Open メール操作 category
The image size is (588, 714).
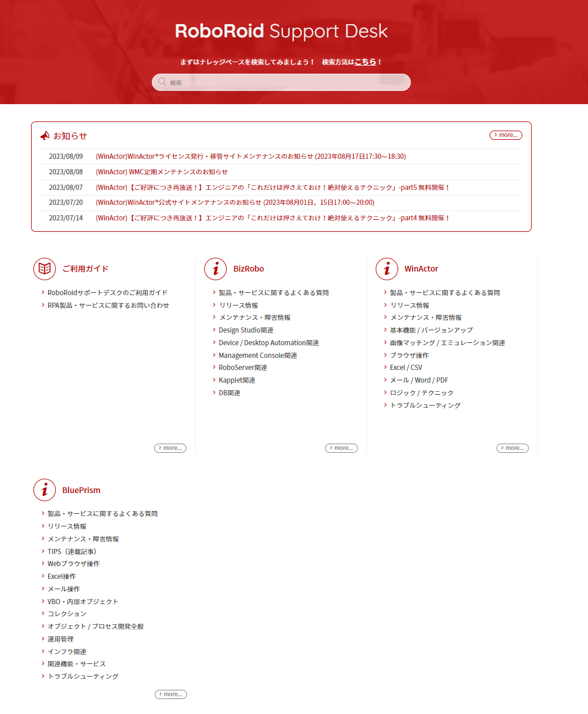tap(64, 589)
